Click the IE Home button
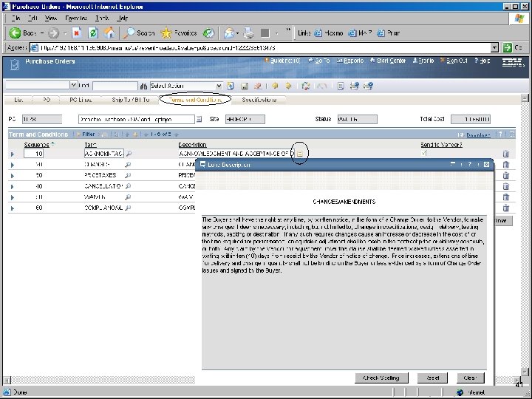The width and height of the screenshot is (532, 399). pos(109,33)
